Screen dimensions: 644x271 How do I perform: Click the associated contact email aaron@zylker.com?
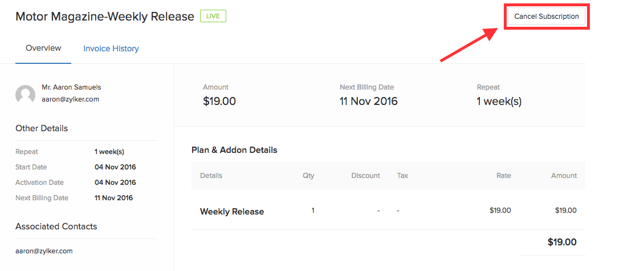(x=44, y=250)
